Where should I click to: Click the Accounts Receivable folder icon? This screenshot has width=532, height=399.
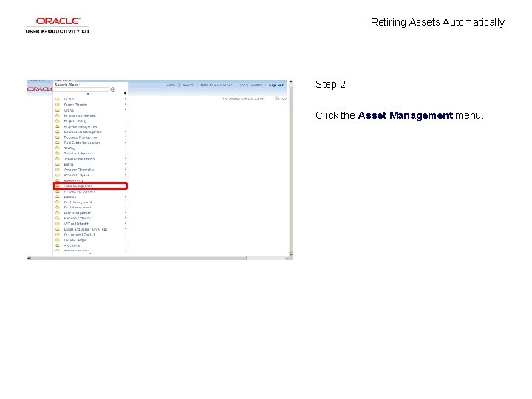tap(58, 170)
